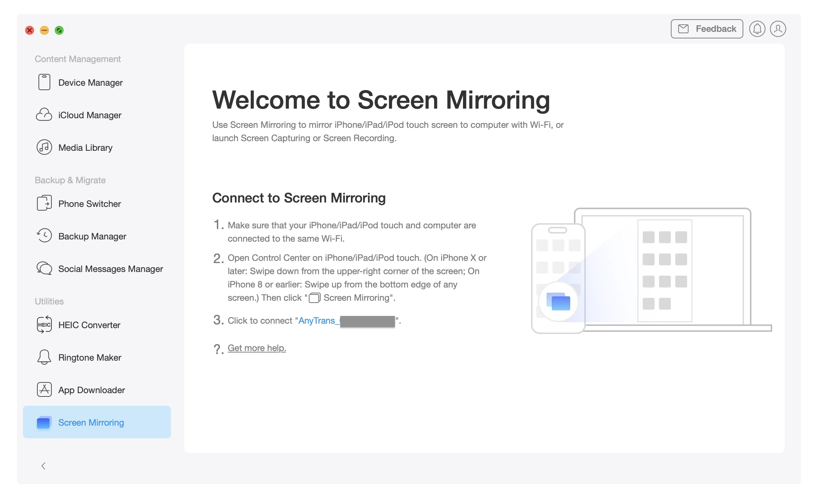
Task: Open the HEIC Converter utility
Action: click(89, 325)
